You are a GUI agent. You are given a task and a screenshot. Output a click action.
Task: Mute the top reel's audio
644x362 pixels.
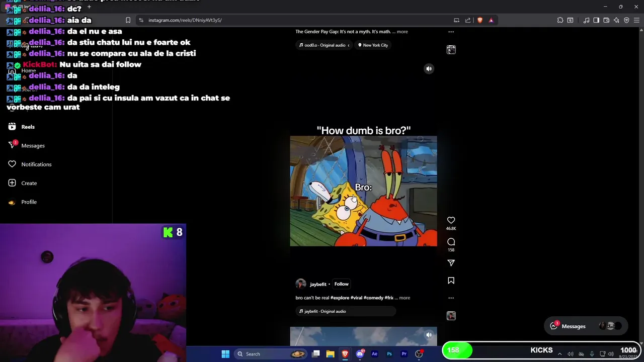pyautogui.click(x=429, y=69)
